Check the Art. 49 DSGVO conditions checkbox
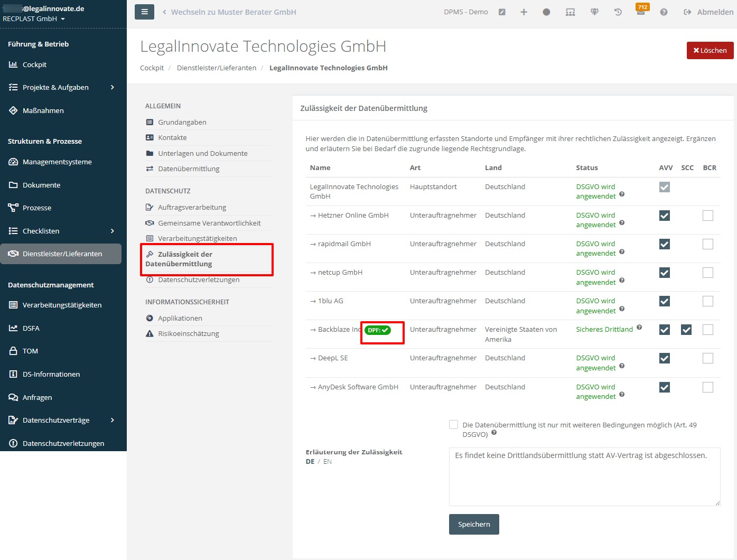 [x=453, y=425]
